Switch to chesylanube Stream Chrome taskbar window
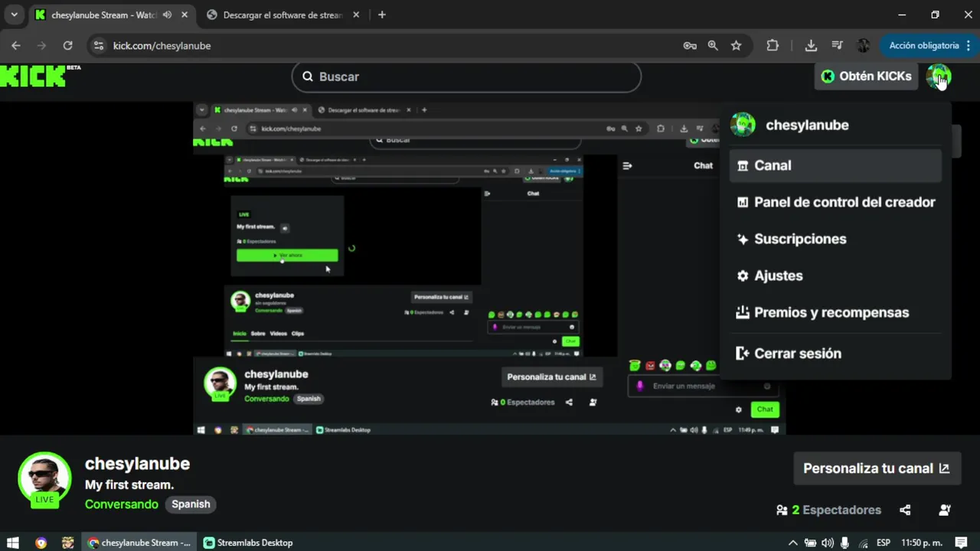The width and height of the screenshot is (980, 551). [139, 543]
